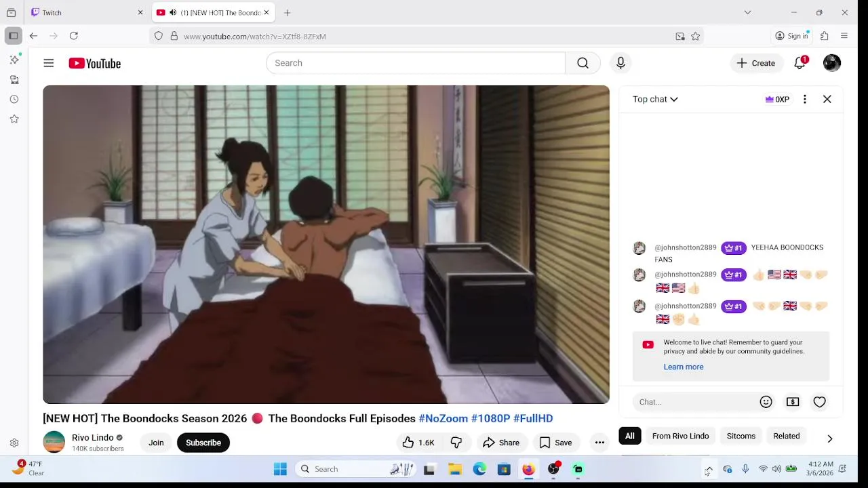Open the #1080P hashtag link
Image resolution: width=868 pixels, height=488 pixels.
pyautogui.click(x=491, y=418)
